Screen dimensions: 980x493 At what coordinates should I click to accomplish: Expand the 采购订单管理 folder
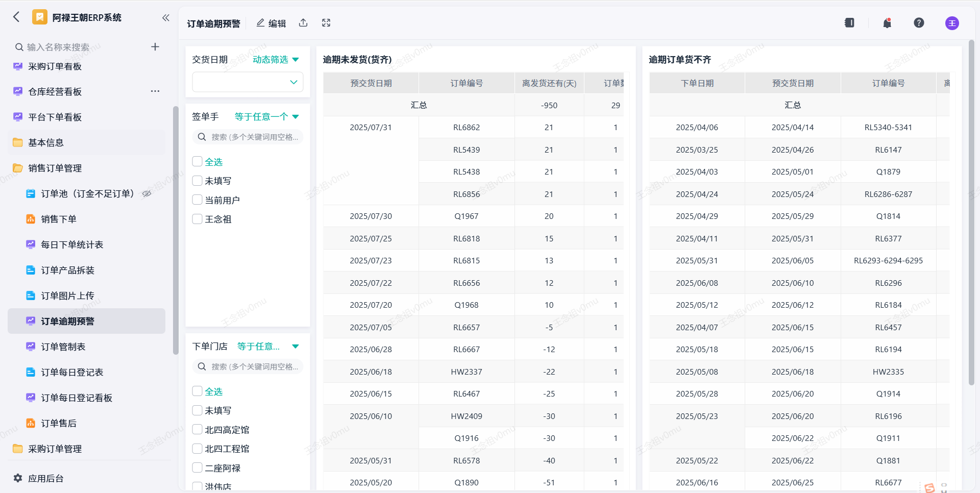point(87,449)
